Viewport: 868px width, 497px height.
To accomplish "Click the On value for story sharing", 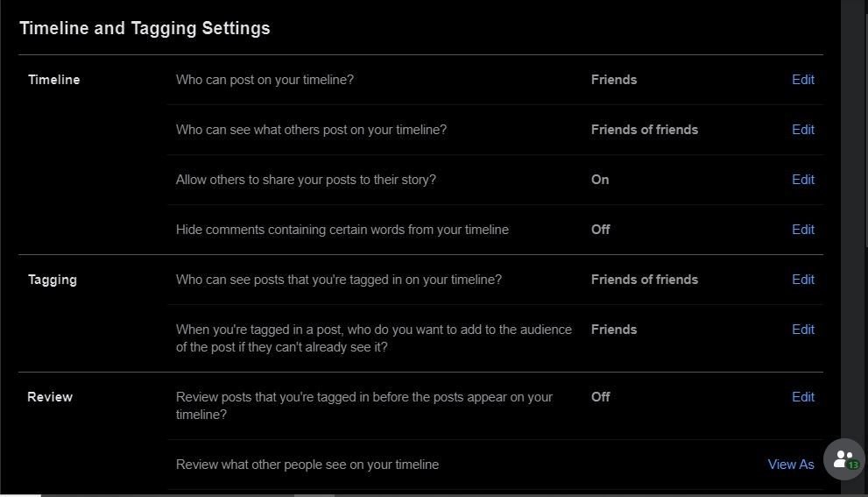I will pyautogui.click(x=600, y=180).
